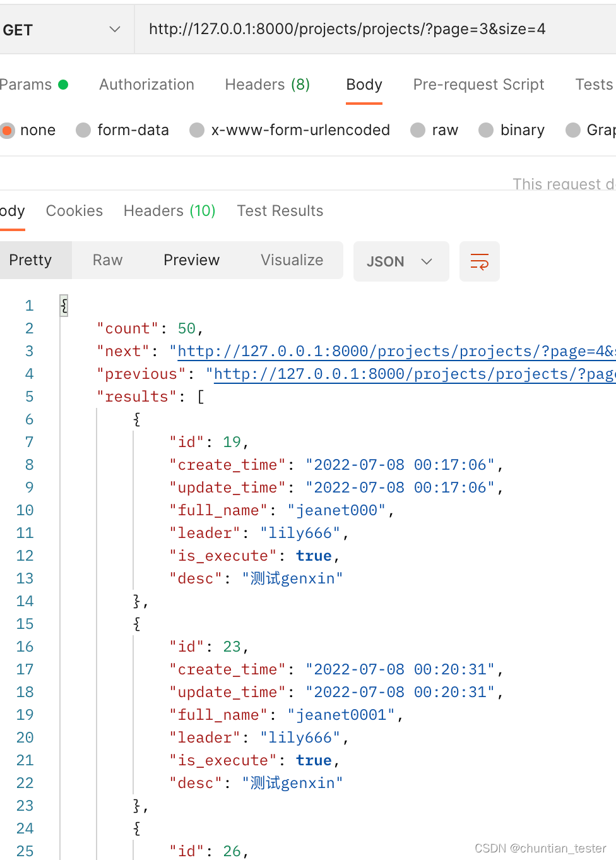Click the line-wrap icon beside JSON dropdown
The height and width of the screenshot is (860, 616).
480,261
